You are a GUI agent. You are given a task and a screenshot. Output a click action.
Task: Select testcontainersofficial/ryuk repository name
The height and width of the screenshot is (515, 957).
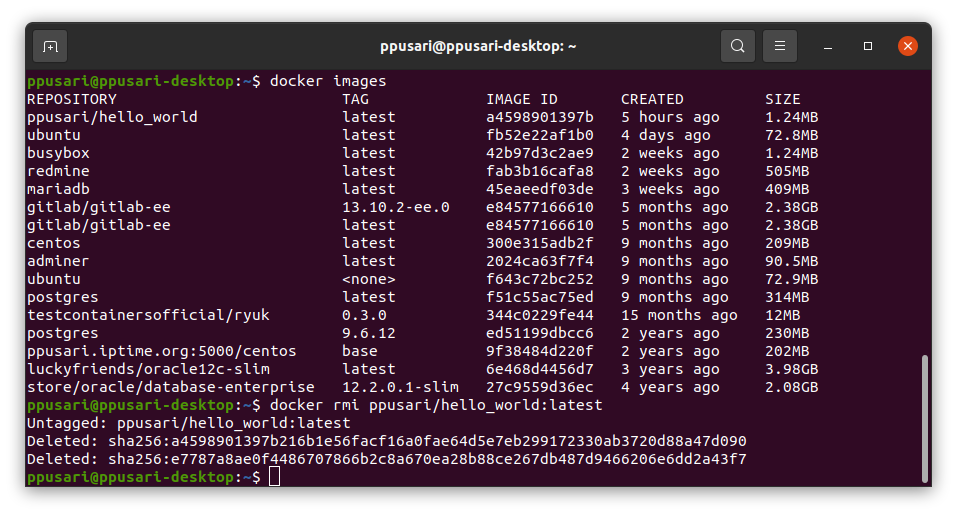[148, 315]
